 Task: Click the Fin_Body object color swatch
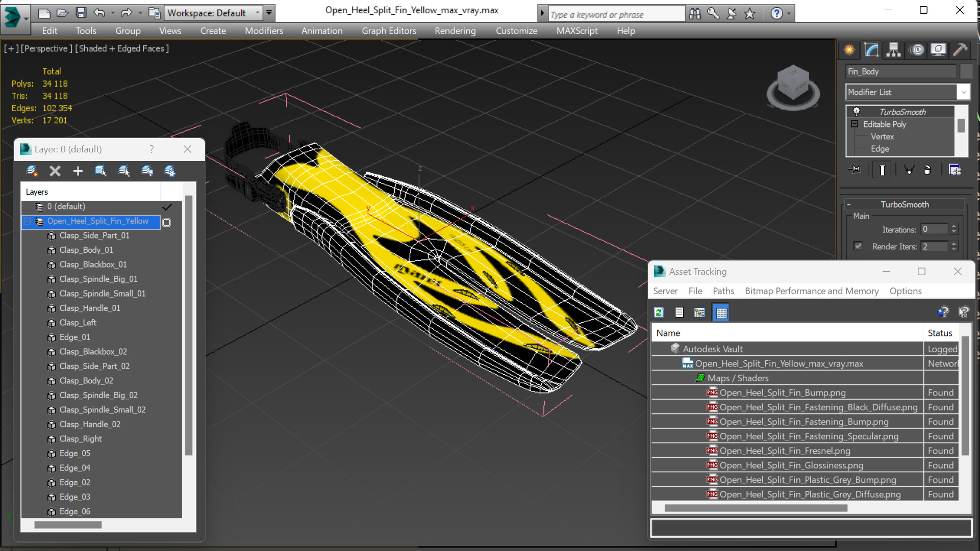click(x=966, y=71)
